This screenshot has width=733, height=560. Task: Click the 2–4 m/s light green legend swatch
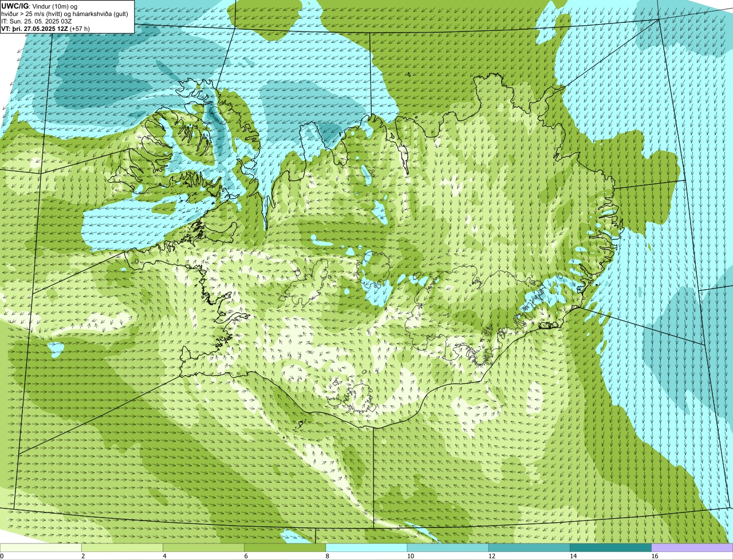pos(123,548)
